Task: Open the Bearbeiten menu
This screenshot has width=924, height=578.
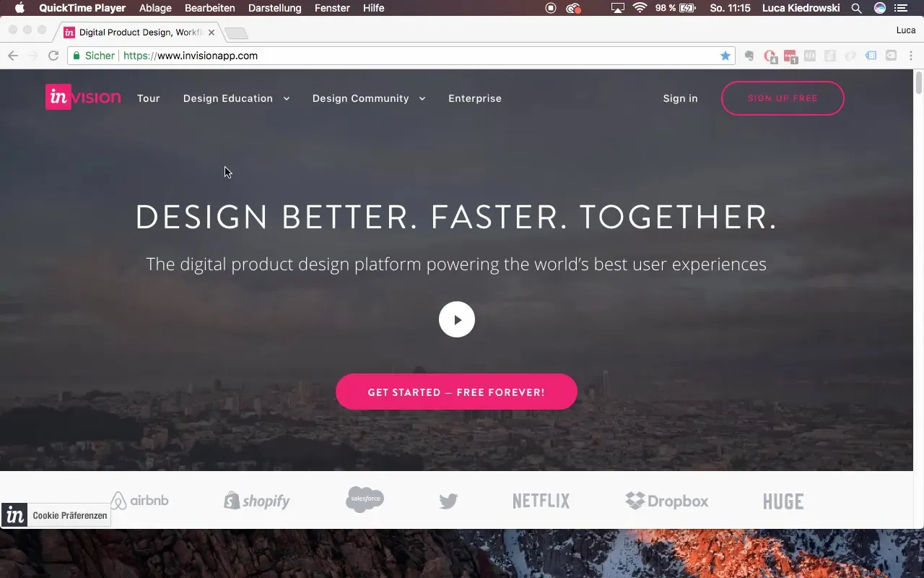Action: 210,8
